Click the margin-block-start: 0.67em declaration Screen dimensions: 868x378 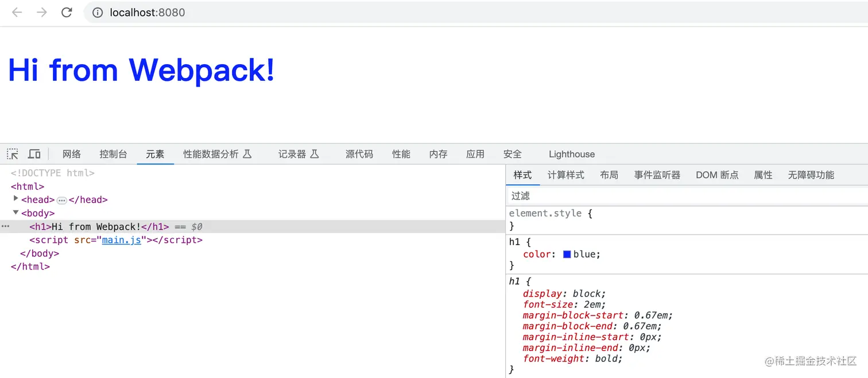tap(598, 315)
